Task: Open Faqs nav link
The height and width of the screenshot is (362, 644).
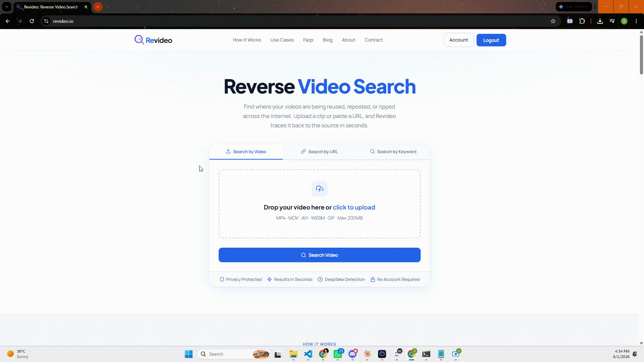Action: point(308,40)
